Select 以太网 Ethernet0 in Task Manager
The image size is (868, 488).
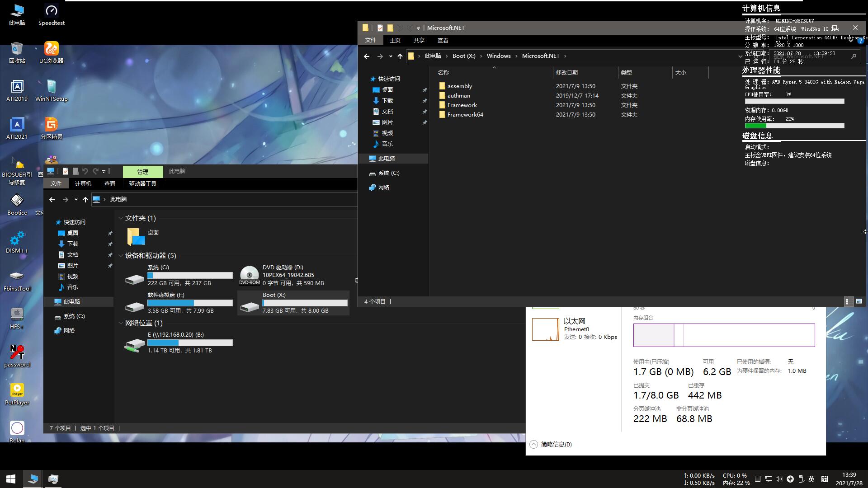tap(574, 329)
